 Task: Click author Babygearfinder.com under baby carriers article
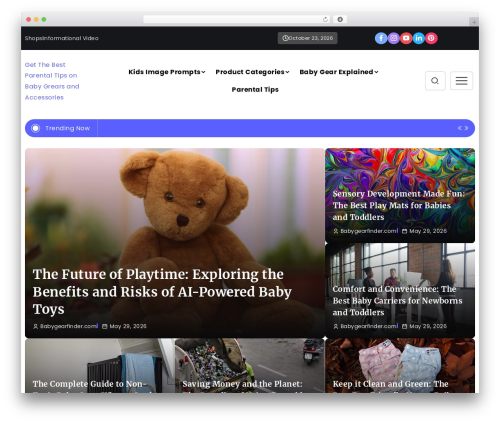[x=369, y=326]
